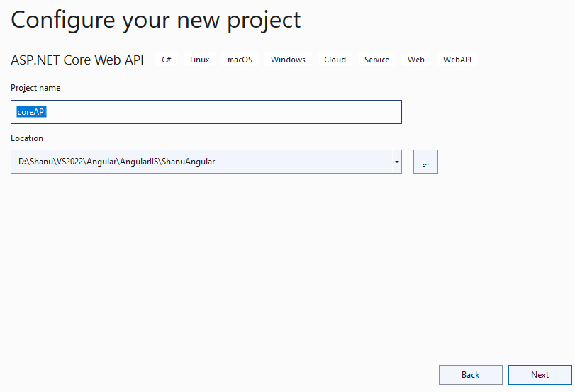Click the Location label
Image resolution: width=575 pixels, height=392 pixels.
(27, 138)
